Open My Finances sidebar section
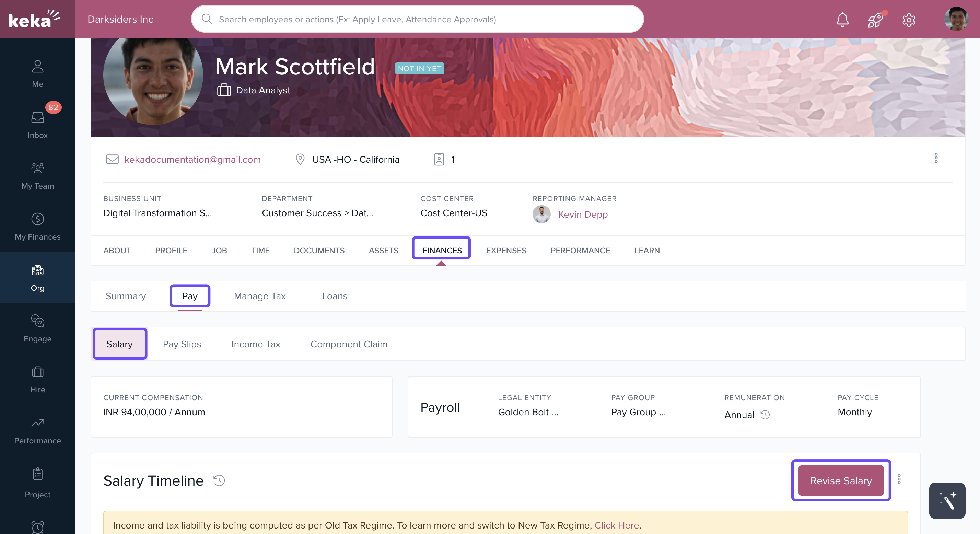The height and width of the screenshot is (534, 980). pos(37,227)
